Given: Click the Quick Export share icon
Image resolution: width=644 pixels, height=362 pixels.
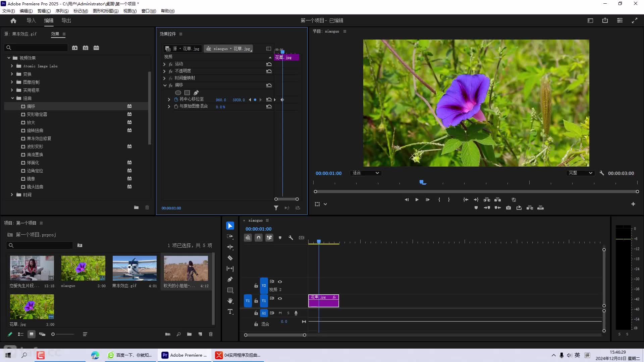Looking at the screenshot, I should click(605, 21).
